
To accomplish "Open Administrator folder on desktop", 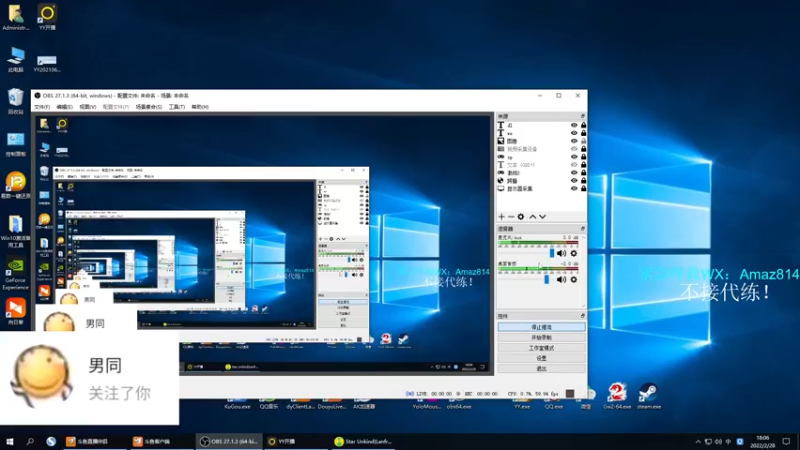I will point(15,17).
